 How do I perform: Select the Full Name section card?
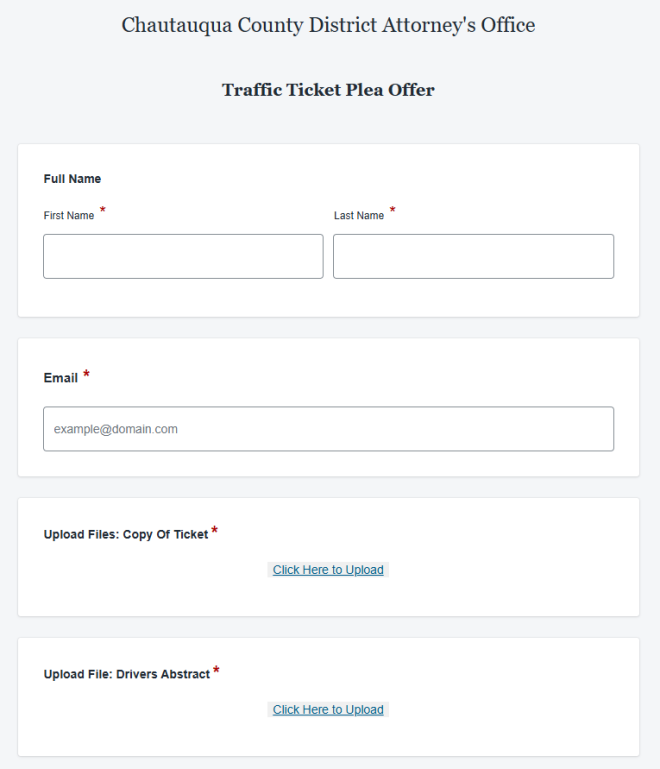[x=329, y=231]
